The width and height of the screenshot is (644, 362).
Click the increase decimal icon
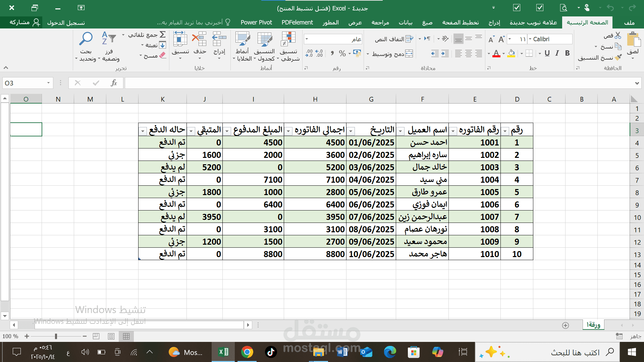pyautogui.click(x=319, y=53)
